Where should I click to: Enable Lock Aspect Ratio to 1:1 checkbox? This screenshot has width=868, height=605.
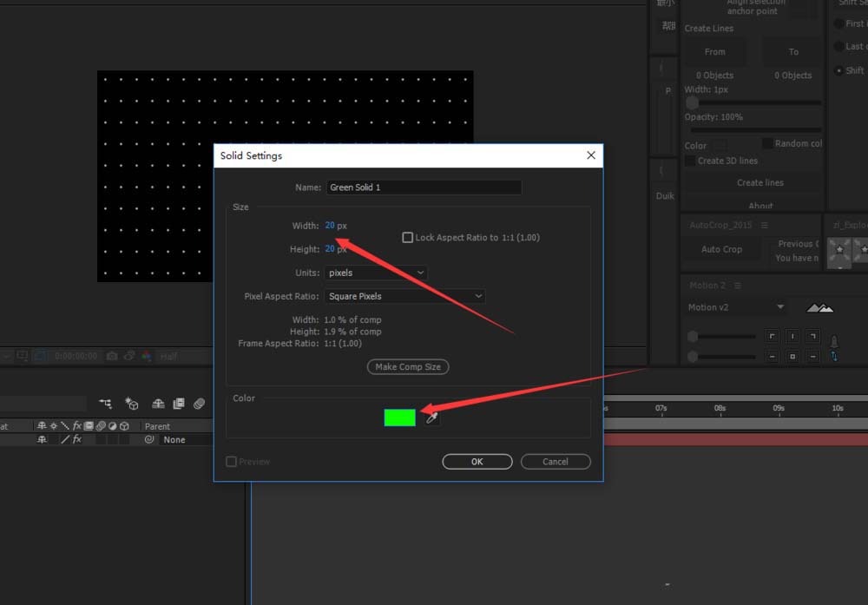pos(407,238)
